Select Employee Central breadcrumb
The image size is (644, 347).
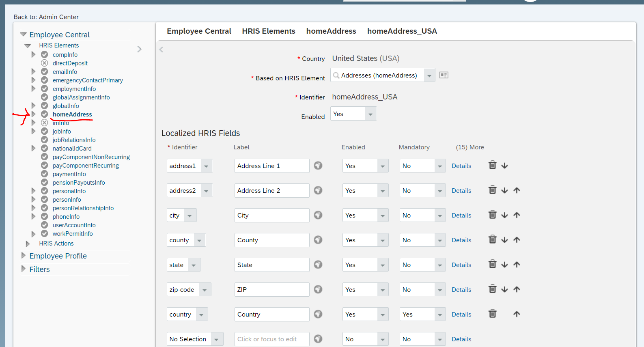click(199, 31)
